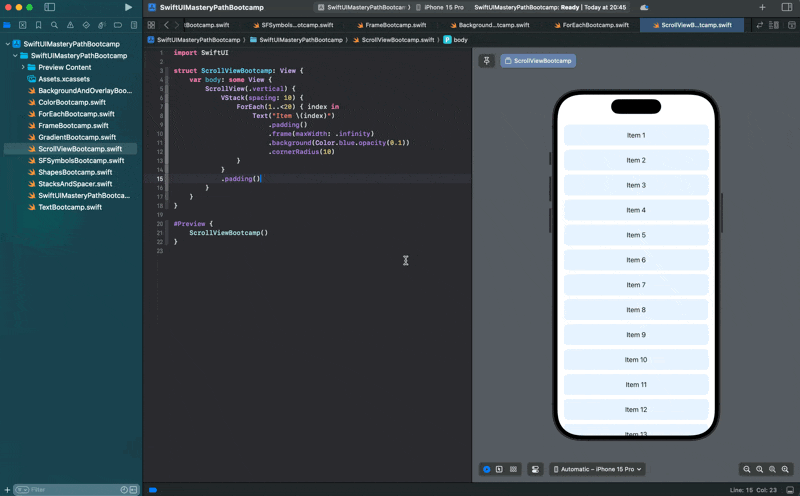Zoom in the preview canvas
The width and height of the screenshot is (800, 496).
(x=785, y=469)
